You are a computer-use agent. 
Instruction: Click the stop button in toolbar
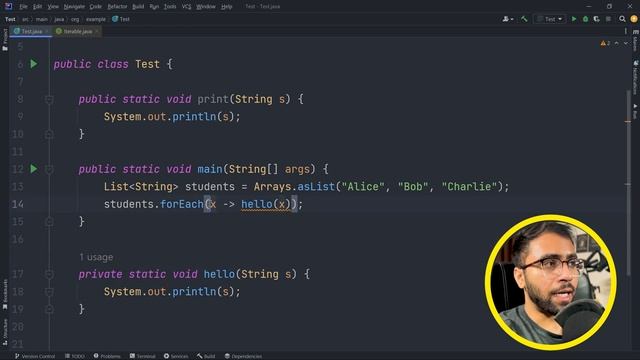pyautogui.click(x=609, y=19)
